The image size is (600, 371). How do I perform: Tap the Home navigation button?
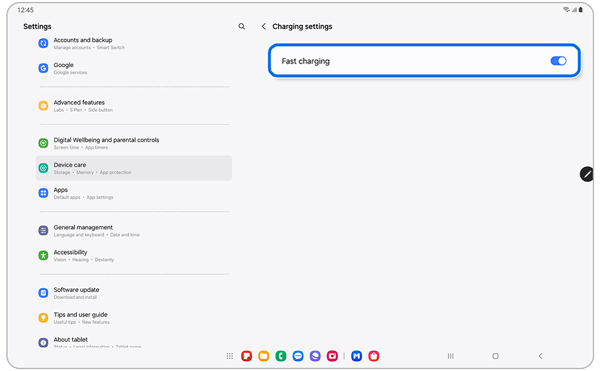(496, 356)
